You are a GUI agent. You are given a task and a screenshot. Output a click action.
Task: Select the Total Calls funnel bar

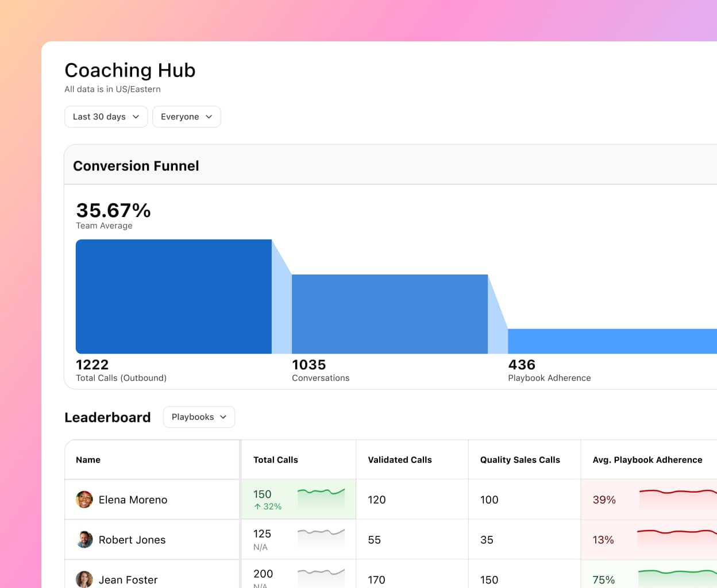[x=174, y=296]
